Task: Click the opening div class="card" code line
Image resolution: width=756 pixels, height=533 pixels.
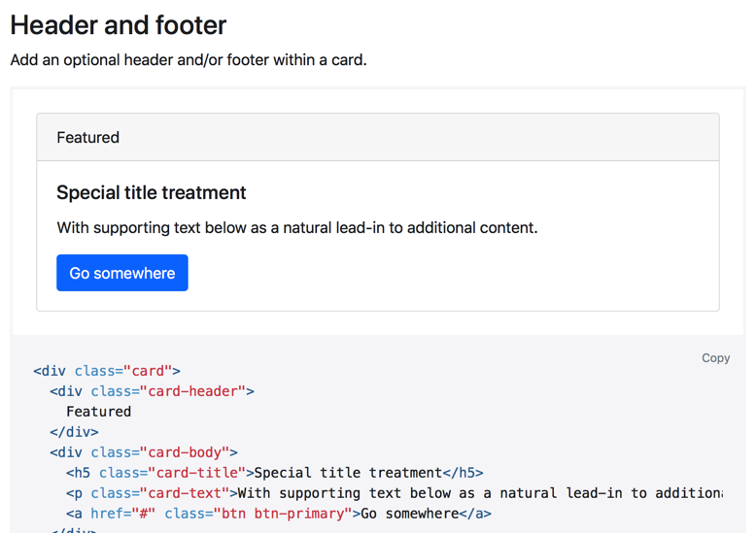Action: [x=107, y=371]
